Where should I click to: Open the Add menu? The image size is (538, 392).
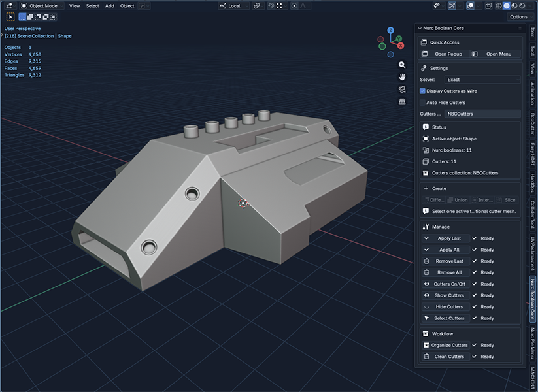coord(109,6)
